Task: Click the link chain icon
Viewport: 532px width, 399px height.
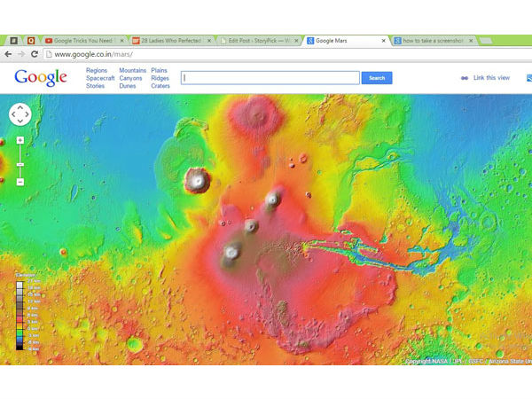Action: [464, 78]
